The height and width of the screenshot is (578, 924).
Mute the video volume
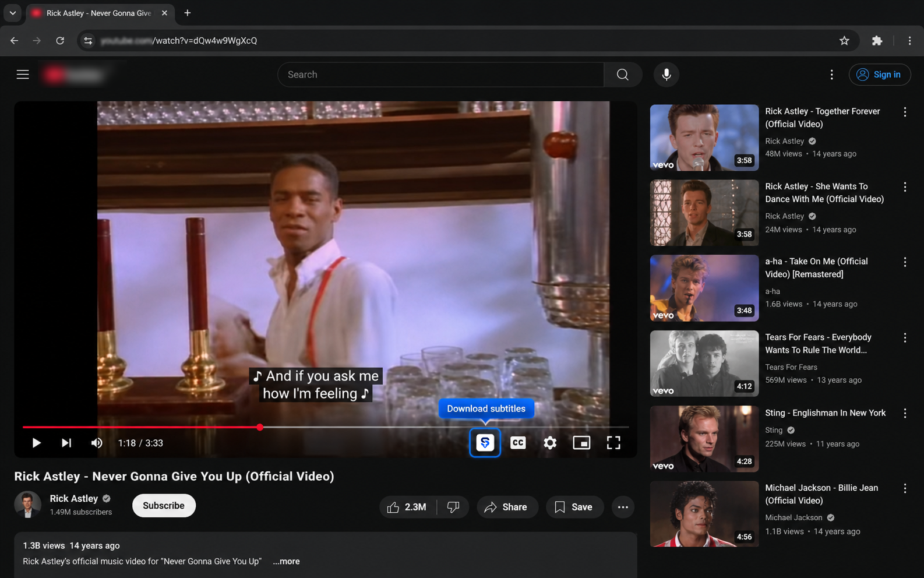click(x=97, y=443)
